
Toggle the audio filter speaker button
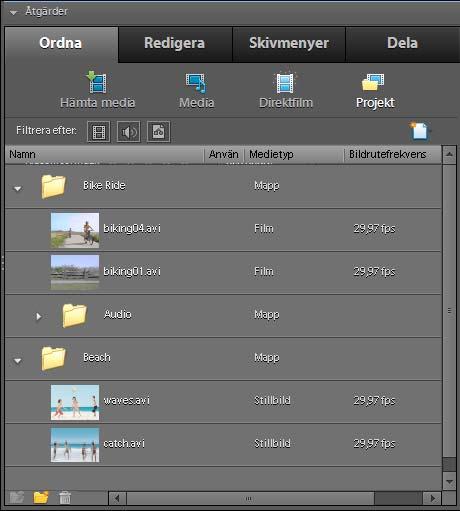[x=129, y=132]
